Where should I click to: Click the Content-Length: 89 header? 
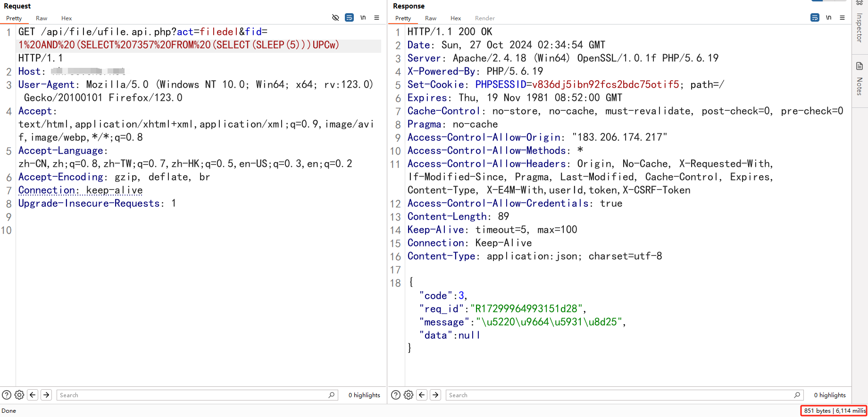(x=458, y=216)
